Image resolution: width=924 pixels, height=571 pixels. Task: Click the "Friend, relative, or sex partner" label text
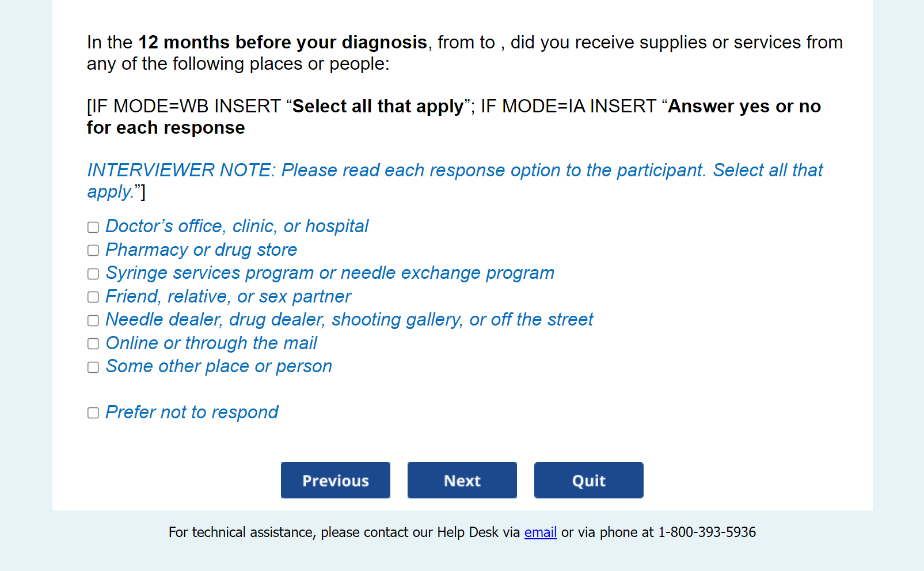228,297
